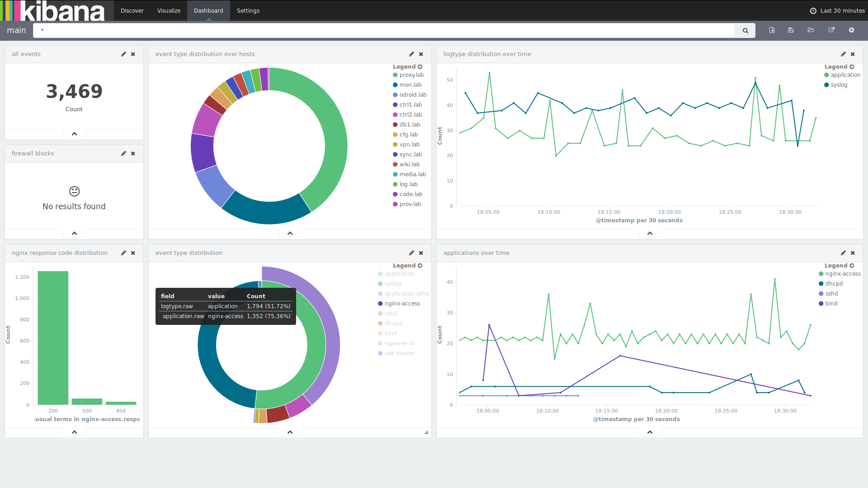Click the Add Visualization plus icon
The height and width of the screenshot is (488, 868).
(x=851, y=30)
